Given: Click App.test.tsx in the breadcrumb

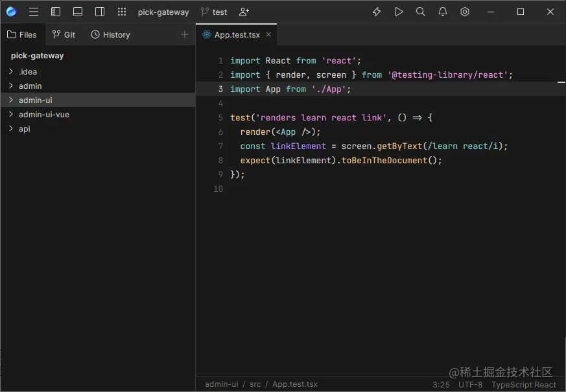Looking at the screenshot, I should (x=295, y=384).
